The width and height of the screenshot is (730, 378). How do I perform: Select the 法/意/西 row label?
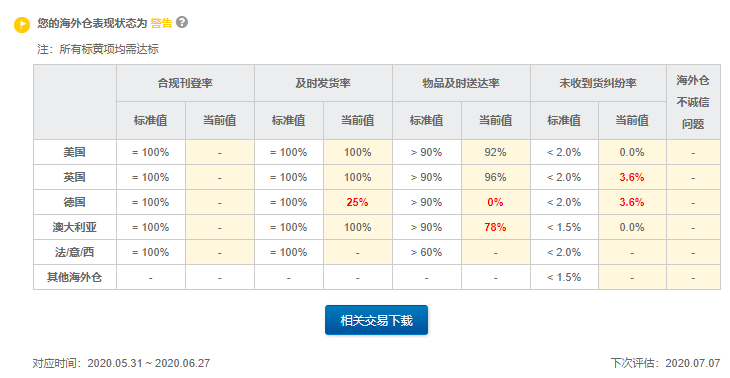[74, 252]
